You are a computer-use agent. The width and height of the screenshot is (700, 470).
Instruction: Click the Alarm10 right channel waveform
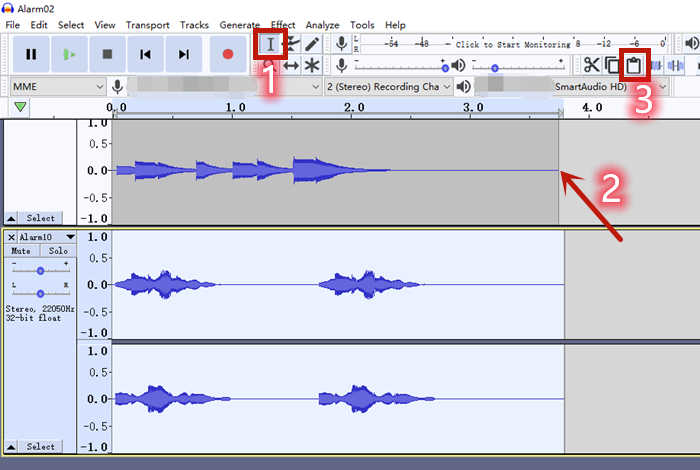[338, 399]
